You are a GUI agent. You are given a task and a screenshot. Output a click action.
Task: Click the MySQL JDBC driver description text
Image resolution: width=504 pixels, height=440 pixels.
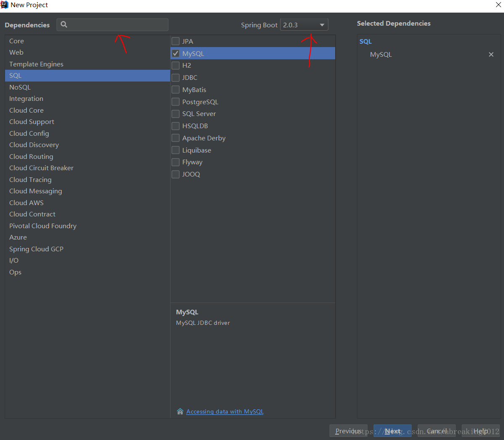pos(203,323)
